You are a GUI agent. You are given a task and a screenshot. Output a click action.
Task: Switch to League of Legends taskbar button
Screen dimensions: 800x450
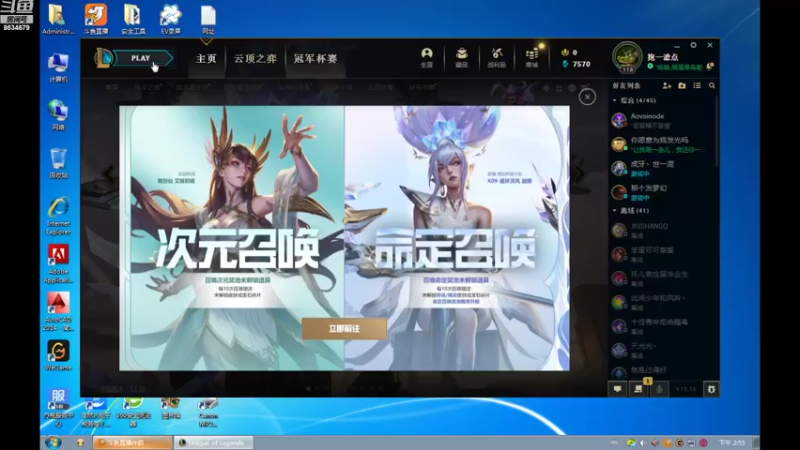coord(214,442)
